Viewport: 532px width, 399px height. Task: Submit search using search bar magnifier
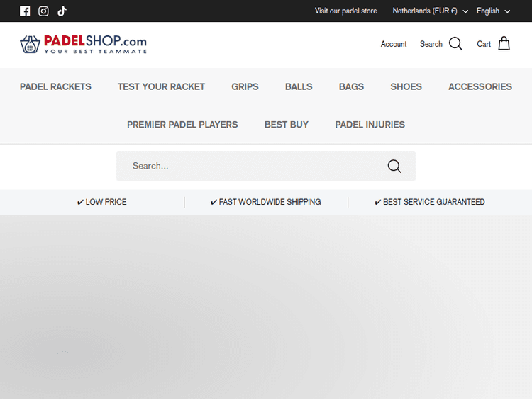coord(394,166)
